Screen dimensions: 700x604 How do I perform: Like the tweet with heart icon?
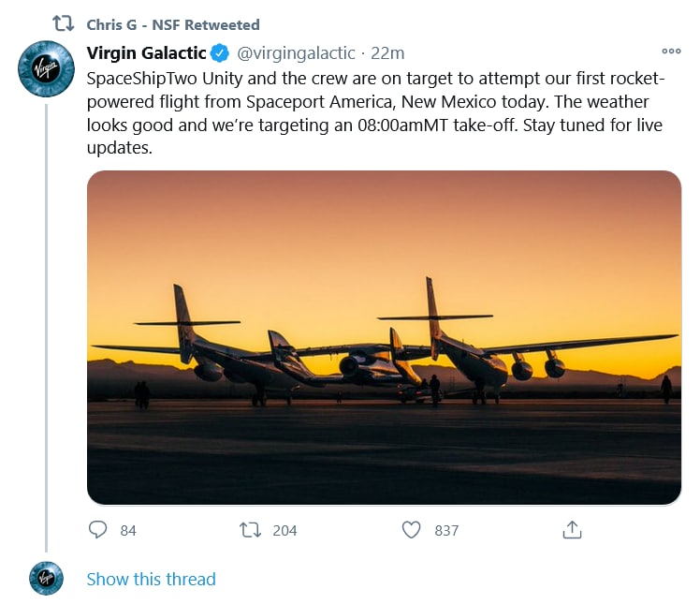click(411, 530)
